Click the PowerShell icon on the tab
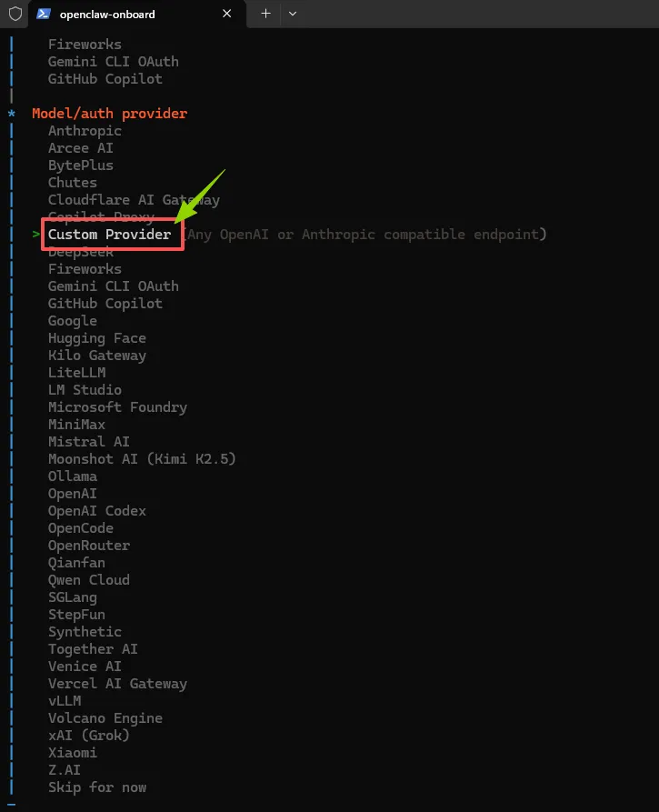659x812 pixels. pos(43,14)
